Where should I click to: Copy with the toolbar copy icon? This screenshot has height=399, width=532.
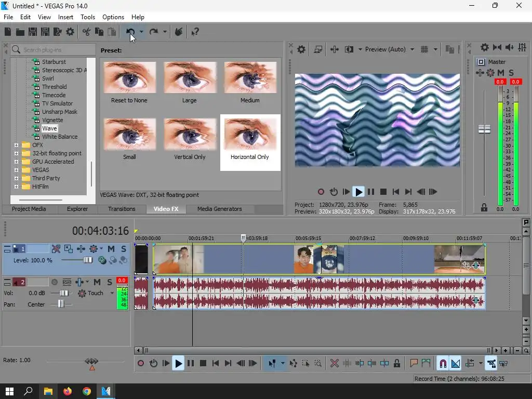(x=99, y=32)
